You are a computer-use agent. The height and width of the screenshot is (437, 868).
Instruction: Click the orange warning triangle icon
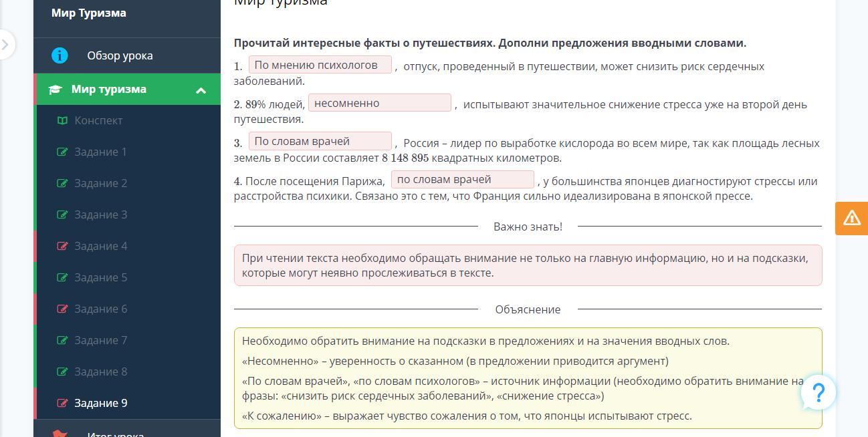coord(851,218)
